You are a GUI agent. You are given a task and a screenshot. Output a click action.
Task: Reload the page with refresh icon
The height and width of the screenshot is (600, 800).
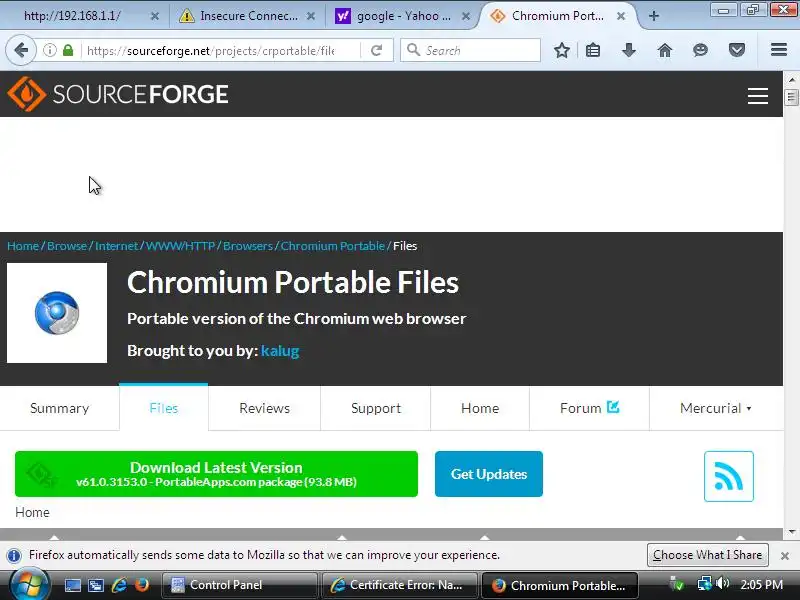point(377,50)
